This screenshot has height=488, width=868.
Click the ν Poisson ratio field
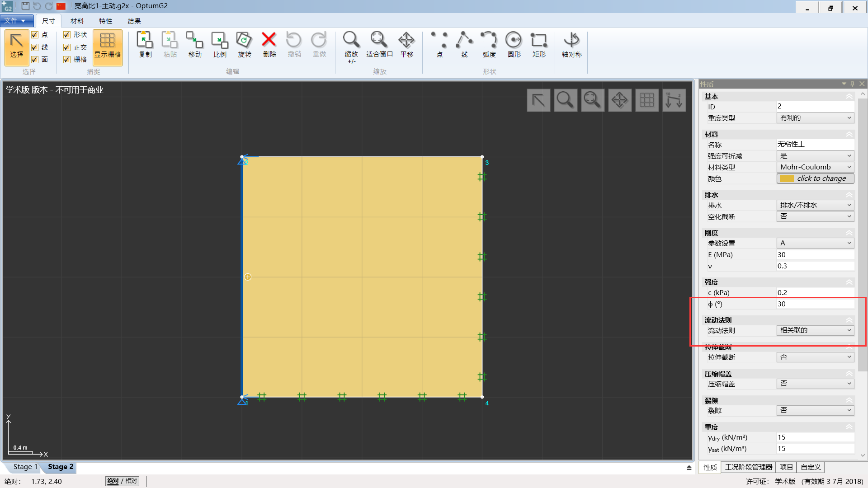click(x=816, y=266)
